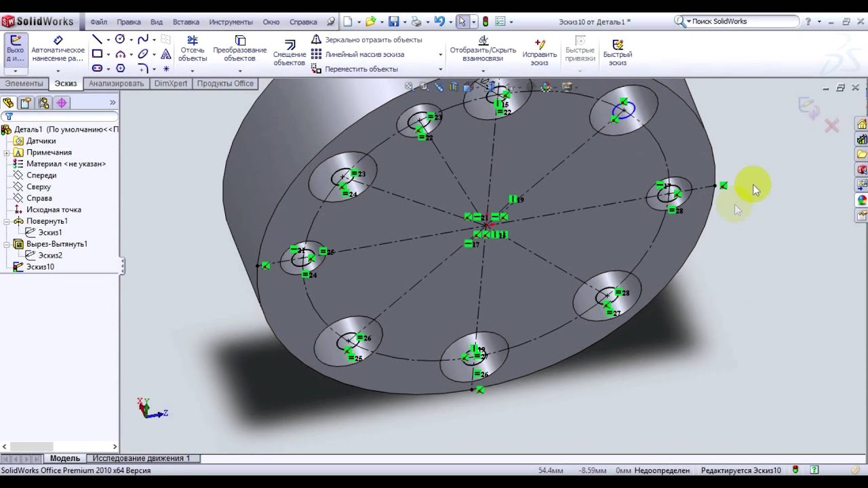Select the Arc sketch tool
Viewport: 868px width, 488px height.
(120, 54)
